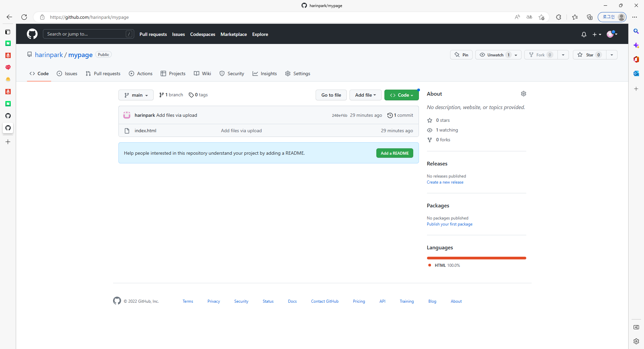Open the repository Pull requests tab
The image size is (644, 349).
(103, 73)
